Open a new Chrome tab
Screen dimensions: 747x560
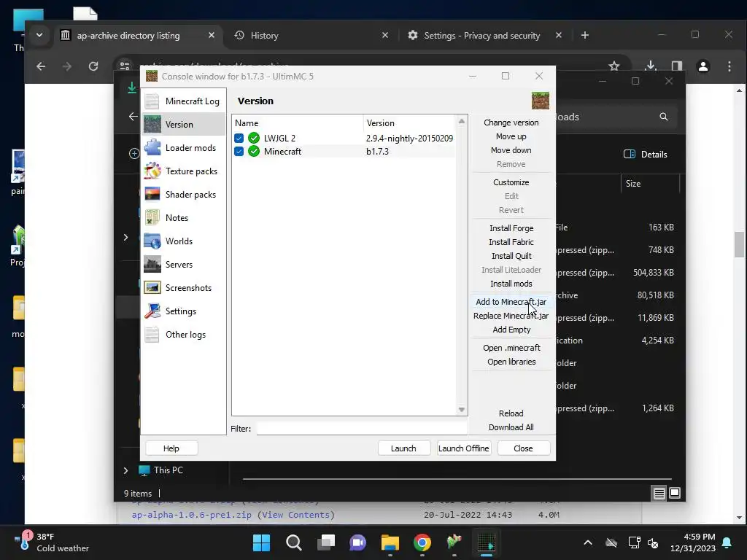tap(585, 35)
